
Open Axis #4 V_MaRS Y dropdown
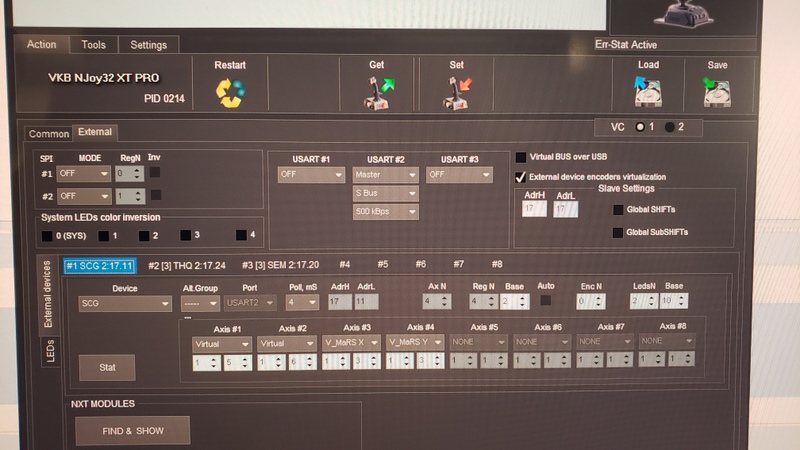pyautogui.click(x=415, y=342)
